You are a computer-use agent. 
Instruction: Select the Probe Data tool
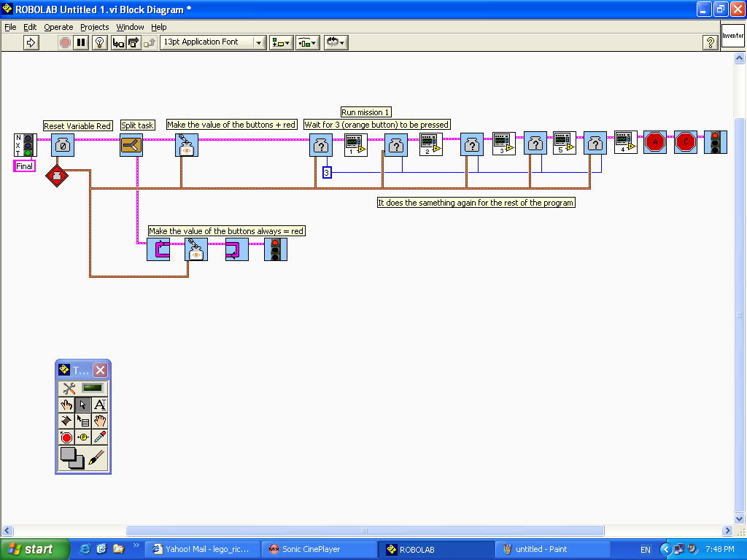coord(83,437)
